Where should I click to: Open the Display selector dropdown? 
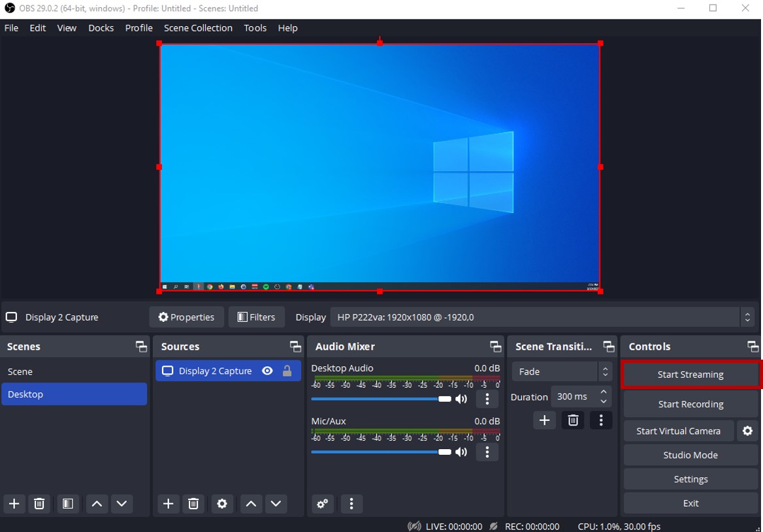coord(747,317)
